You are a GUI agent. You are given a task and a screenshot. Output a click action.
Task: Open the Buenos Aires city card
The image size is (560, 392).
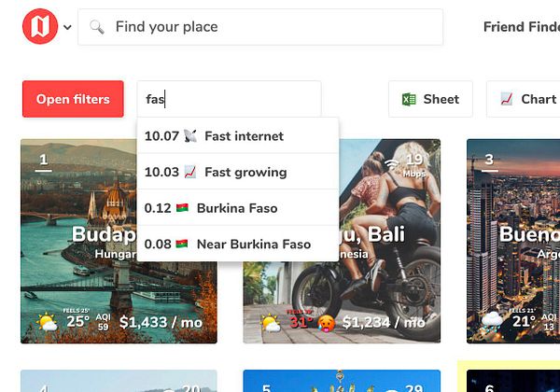[513, 242]
